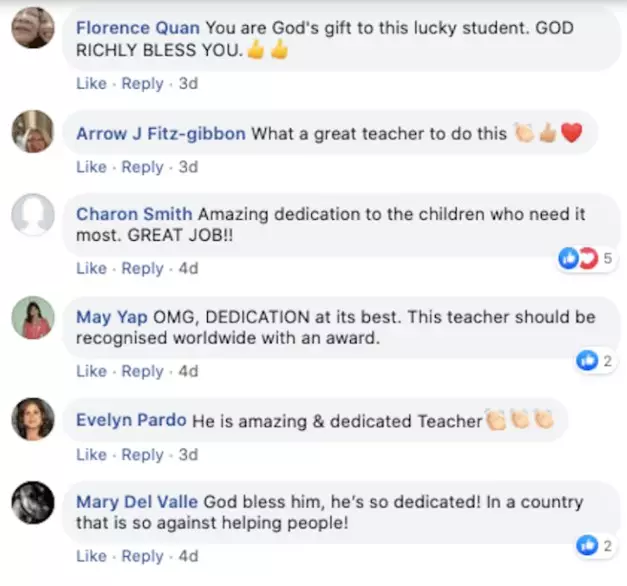This screenshot has height=586, width=627.
Task: Like Charon Smith's comment
Action: pos(92,268)
